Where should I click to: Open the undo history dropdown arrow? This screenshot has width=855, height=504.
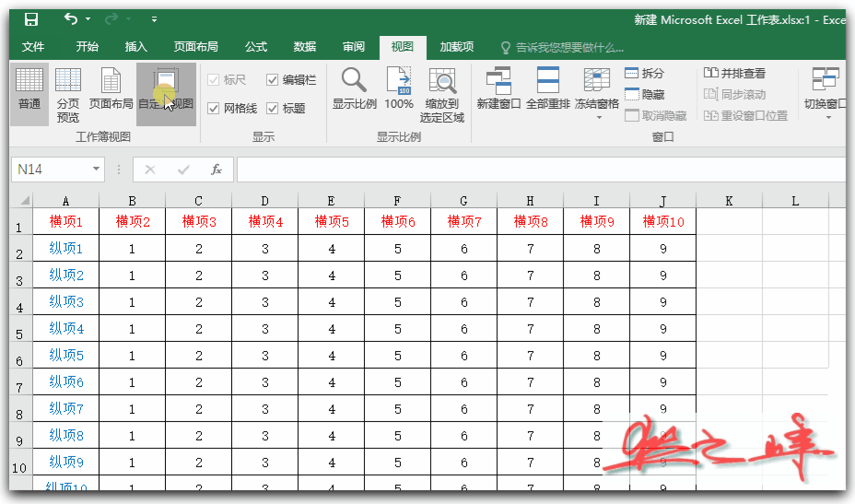tap(88, 19)
